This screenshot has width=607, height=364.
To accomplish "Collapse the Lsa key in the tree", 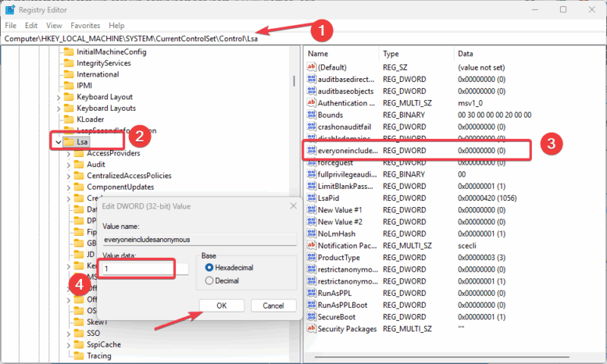I will tap(58, 142).
